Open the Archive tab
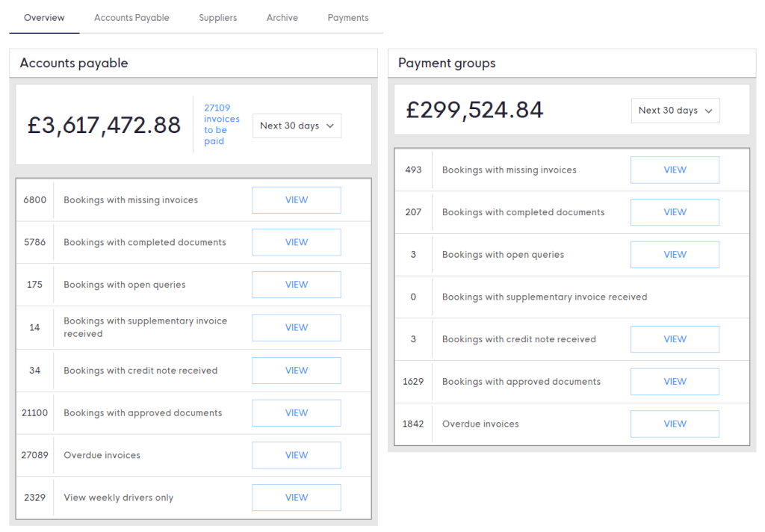The image size is (765, 532). (282, 18)
